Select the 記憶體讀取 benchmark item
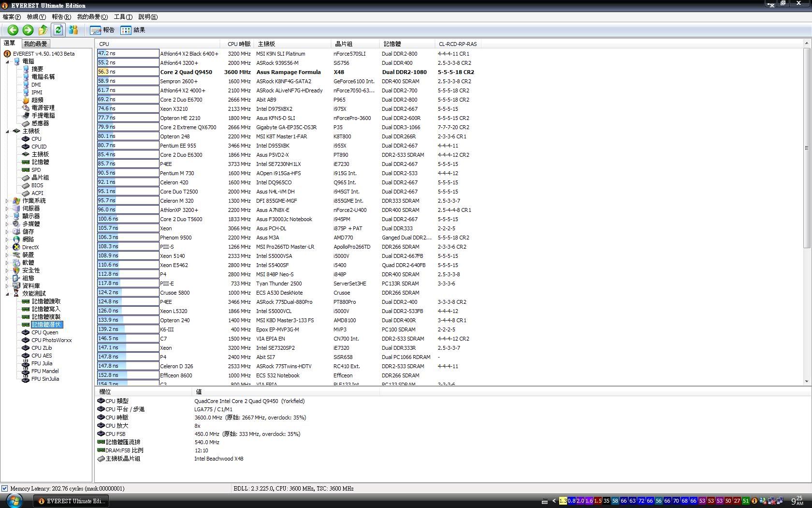812x508 pixels. 46,301
